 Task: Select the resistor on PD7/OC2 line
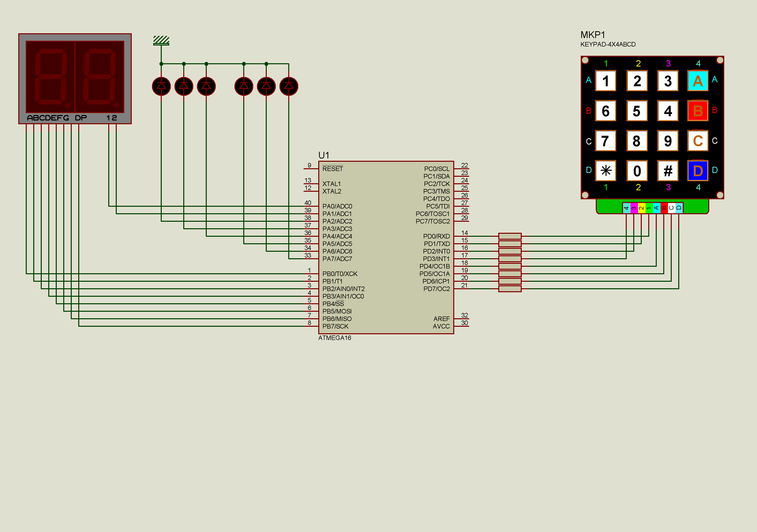point(510,289)
